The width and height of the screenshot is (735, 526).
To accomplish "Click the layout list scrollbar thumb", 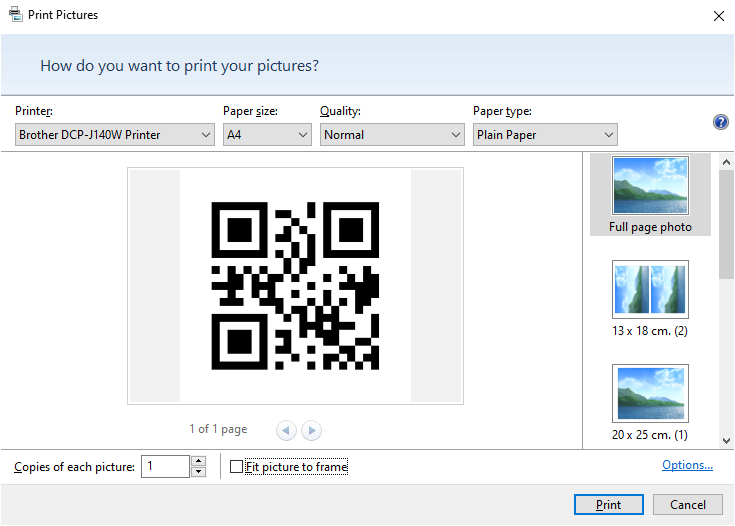I will click(727, 225).
